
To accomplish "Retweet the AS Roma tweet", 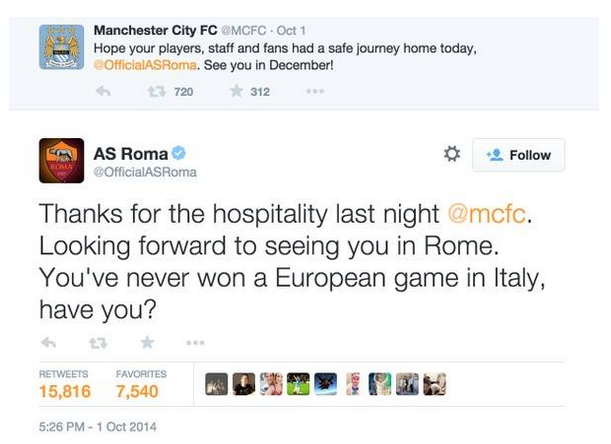I will [x=98, y=342].
